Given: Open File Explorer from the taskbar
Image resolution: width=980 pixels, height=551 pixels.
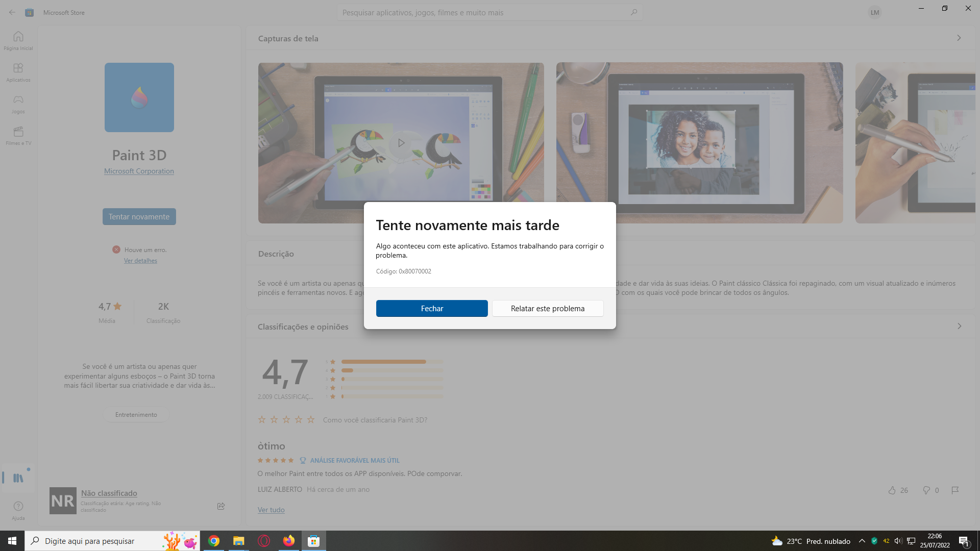Looking at the screenshot, I should point(239,541).
